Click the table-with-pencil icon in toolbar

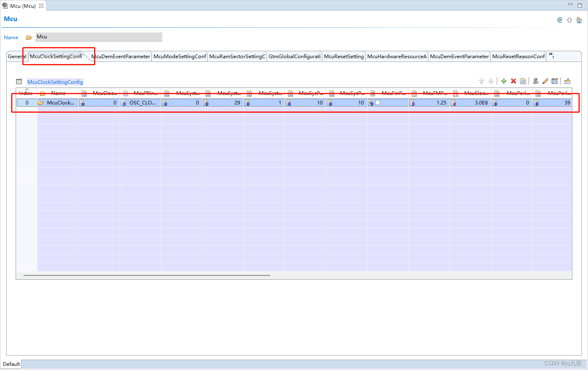coord(555,81)
